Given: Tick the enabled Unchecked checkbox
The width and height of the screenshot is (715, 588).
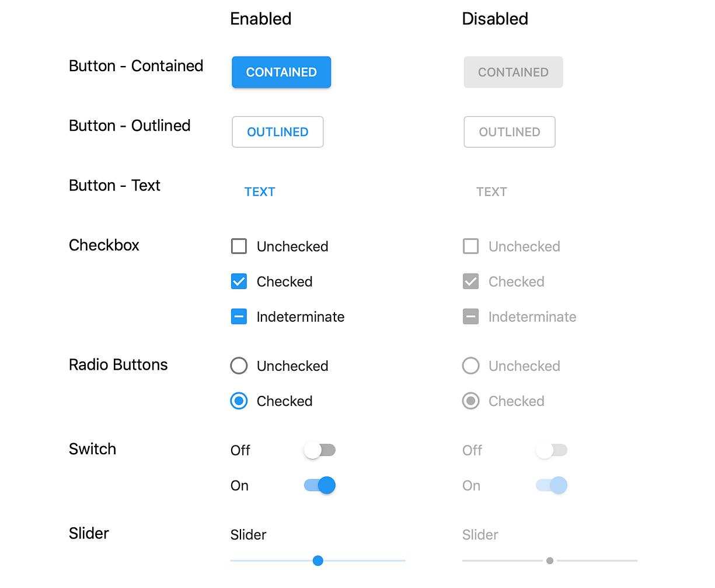Looking at the screenshot, I should pyautogui.click(x=239, y=246).
